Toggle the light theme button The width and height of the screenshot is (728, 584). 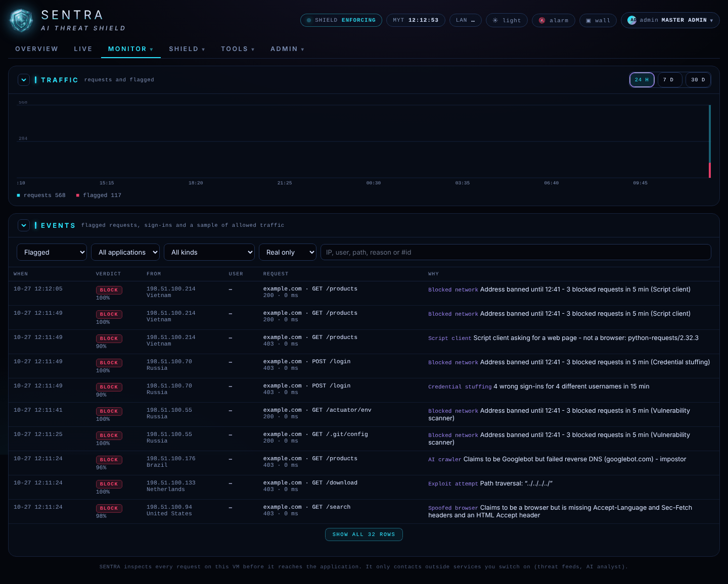tap(507, 20)
